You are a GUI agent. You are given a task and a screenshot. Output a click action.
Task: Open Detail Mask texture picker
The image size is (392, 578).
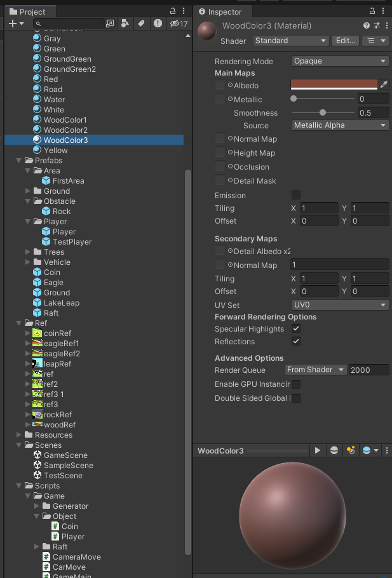(230, 180)
